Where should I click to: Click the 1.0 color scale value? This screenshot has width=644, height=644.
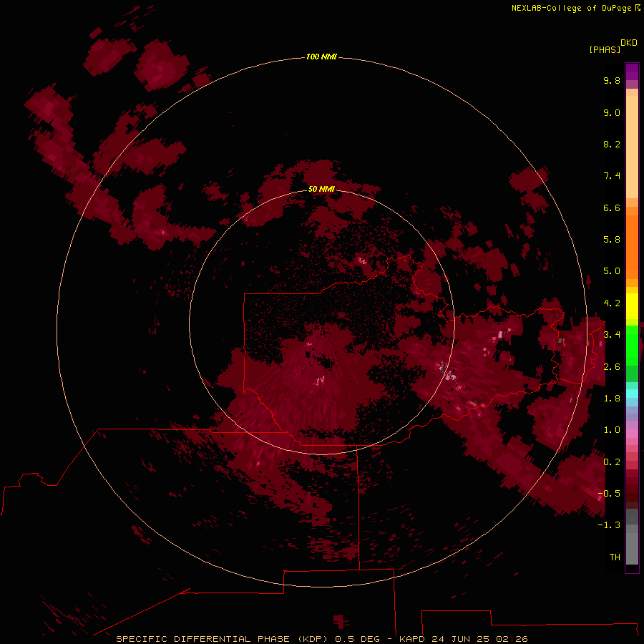tap(612, 430)
